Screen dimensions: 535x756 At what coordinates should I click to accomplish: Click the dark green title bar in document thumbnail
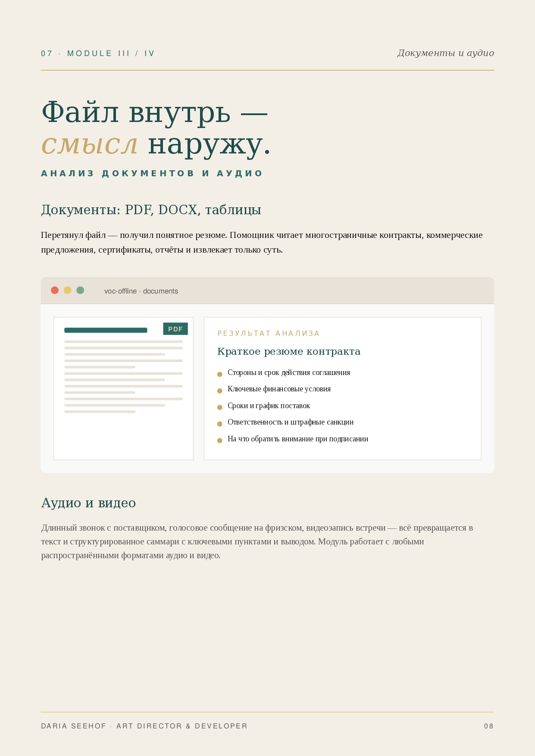pos(106,330)
